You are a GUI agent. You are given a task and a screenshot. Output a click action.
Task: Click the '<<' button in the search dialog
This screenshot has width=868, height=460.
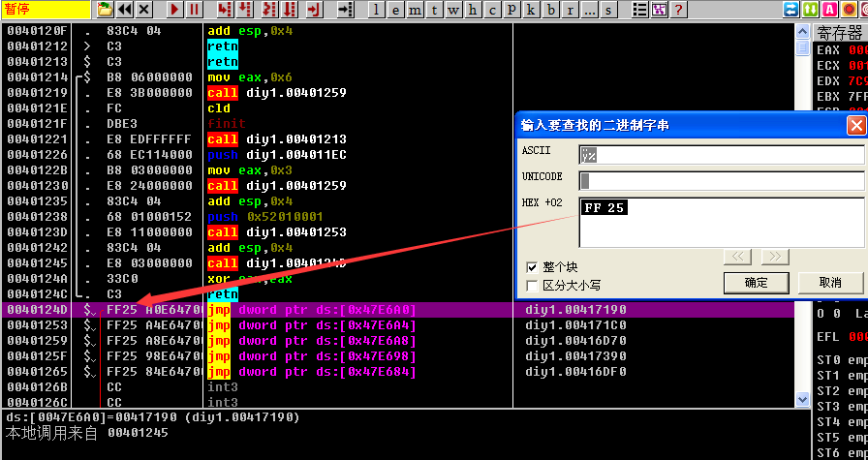tap(738, 257)
